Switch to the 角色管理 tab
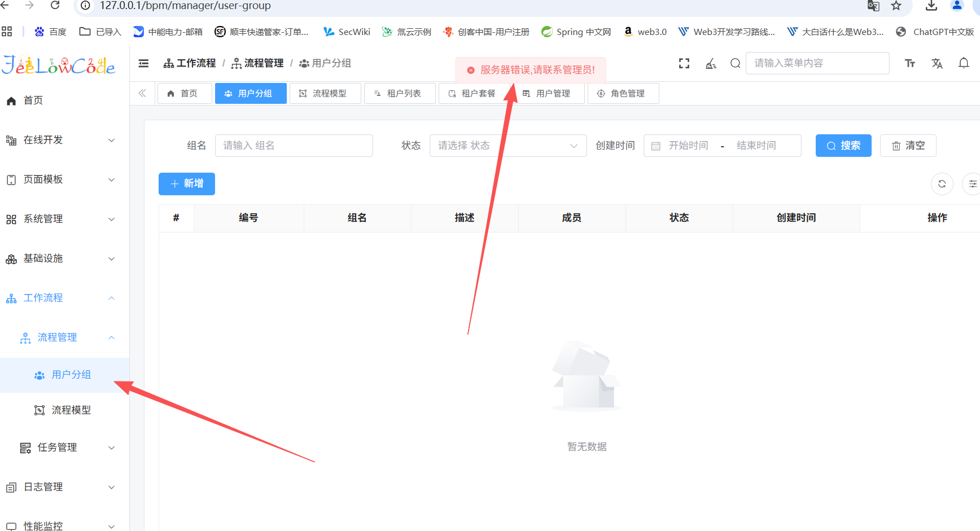Viewport: 980px width, 531px height. click(623, 94)
